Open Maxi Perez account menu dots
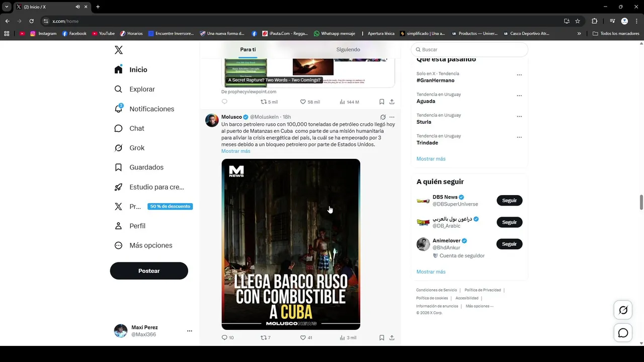644x362 pixels. point(190,331)
